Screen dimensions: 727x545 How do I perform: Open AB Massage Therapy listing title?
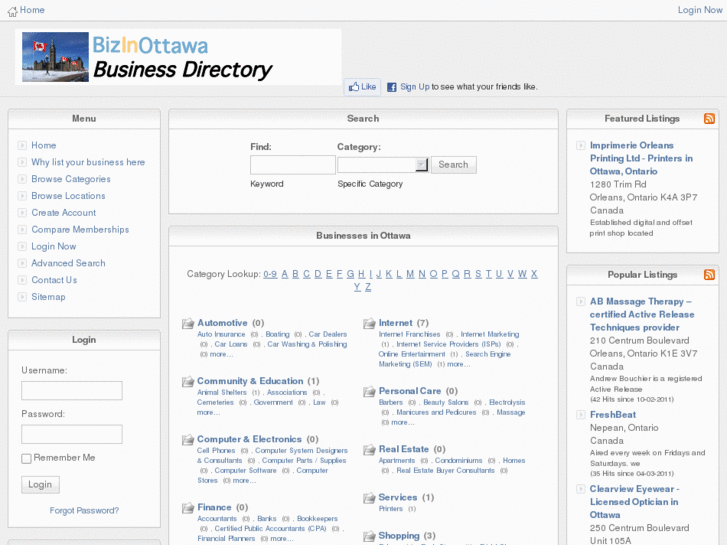point(642,314)
